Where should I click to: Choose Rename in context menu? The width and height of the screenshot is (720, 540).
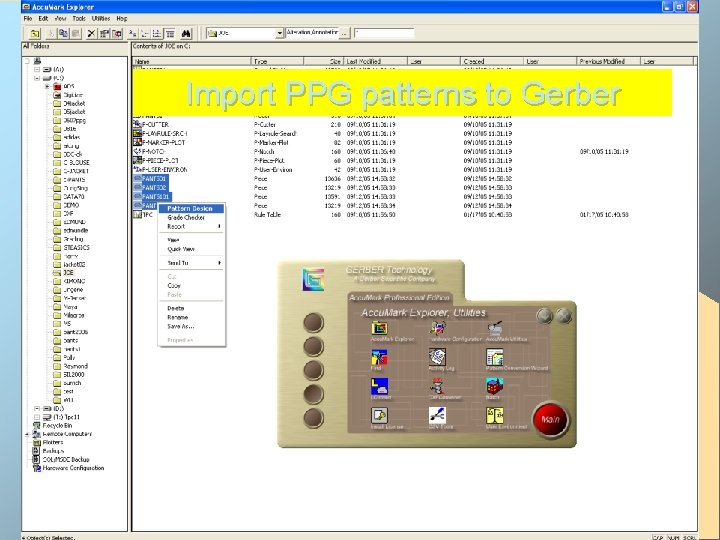coord(191,317)
